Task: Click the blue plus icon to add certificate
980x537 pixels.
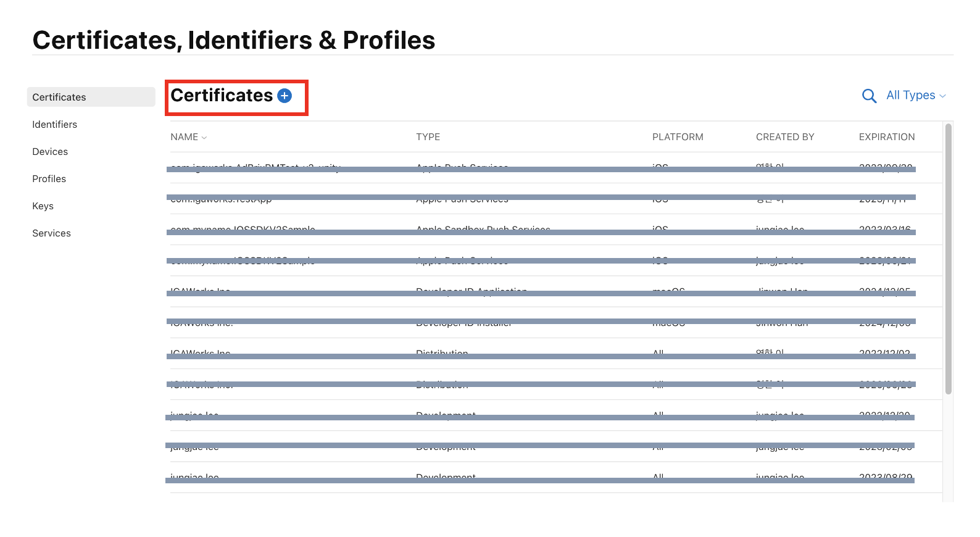Action: (x=284, y=96)
